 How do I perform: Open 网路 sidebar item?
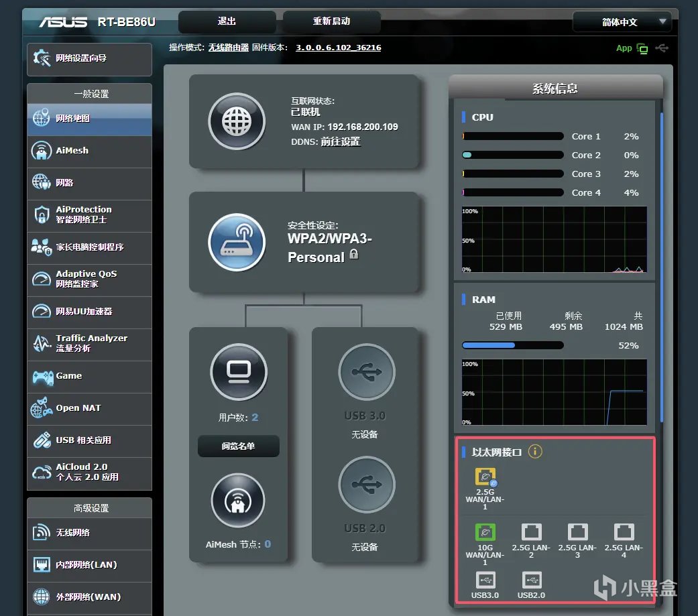point(89,183)
